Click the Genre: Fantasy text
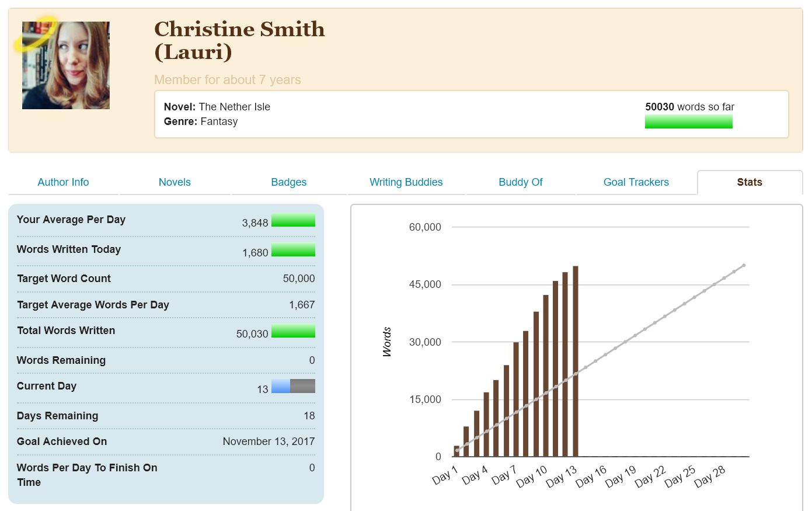This screenshot has width=812, height=511. tap(201, 121)
